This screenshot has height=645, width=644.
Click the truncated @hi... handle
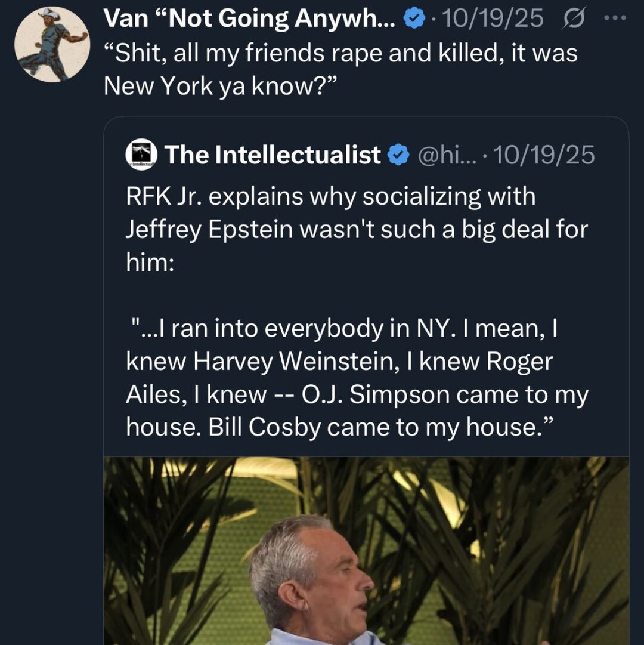[x=445, y=156]
